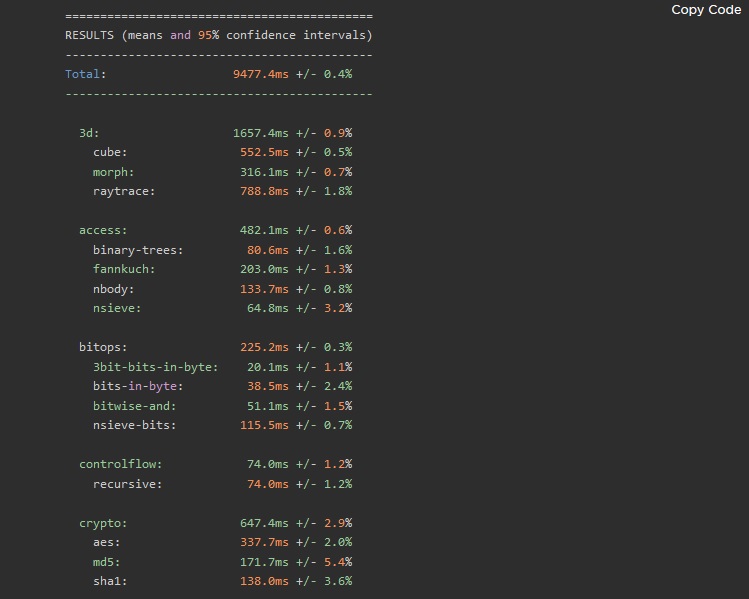The image size is (749, 599).
Task: Click the controlflow category label
Action: [x=121, y=464]
